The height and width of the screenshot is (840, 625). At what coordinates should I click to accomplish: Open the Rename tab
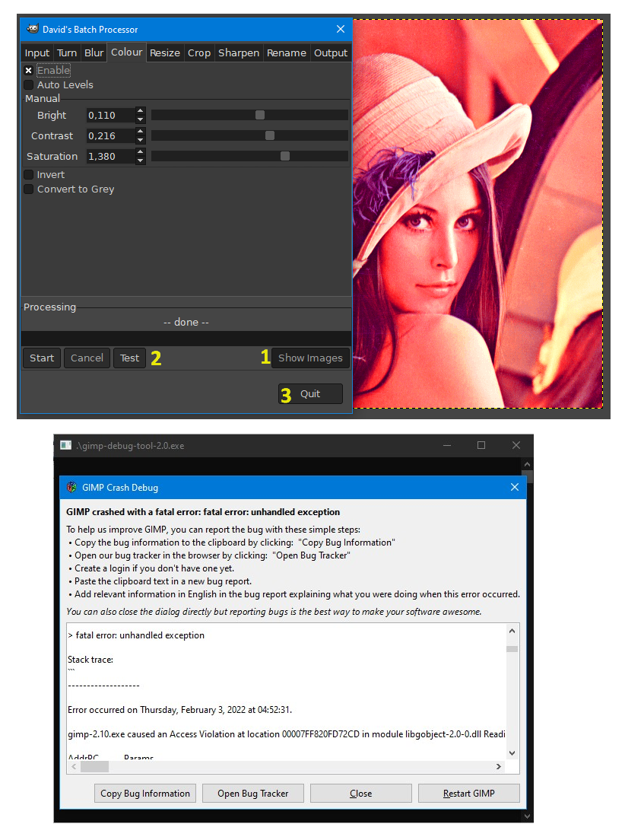click(287, 53)
